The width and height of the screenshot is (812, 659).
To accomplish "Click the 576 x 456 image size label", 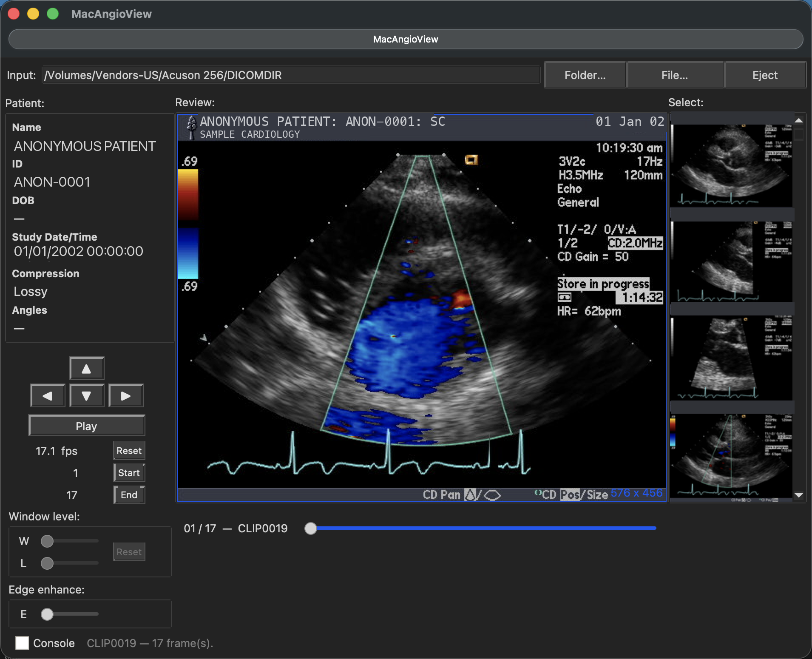I will [636, 493].
